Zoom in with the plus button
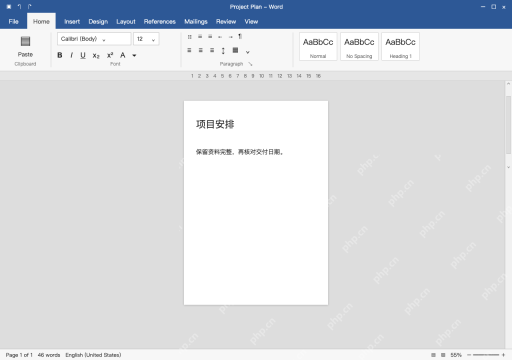The image size is (512, 360). tap(503, 355)
